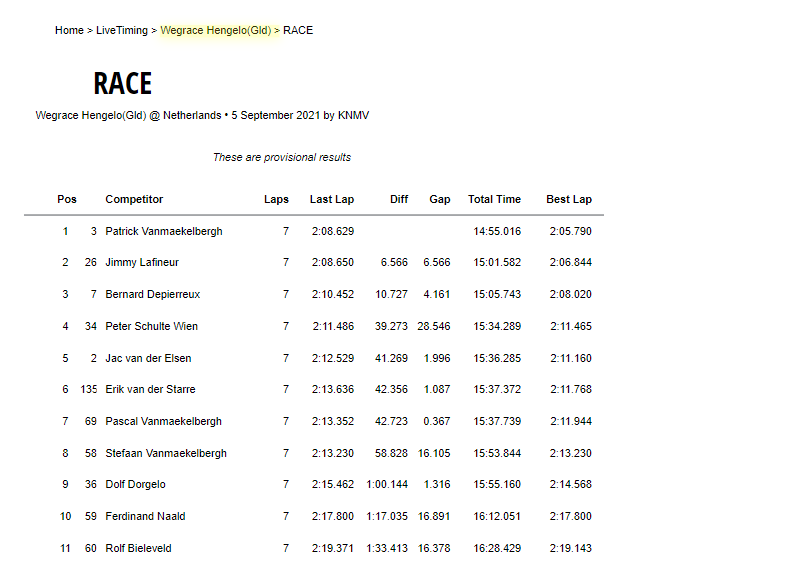Screen dimensions: 808x585
Task: Select Jac van der Elsen entry
Action: pos(148,358)
